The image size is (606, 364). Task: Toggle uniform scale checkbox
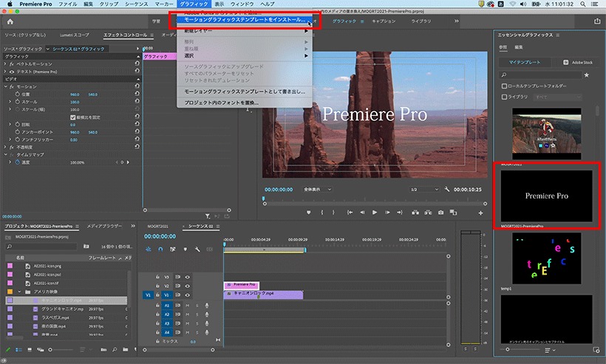click(x=72, y=117)
